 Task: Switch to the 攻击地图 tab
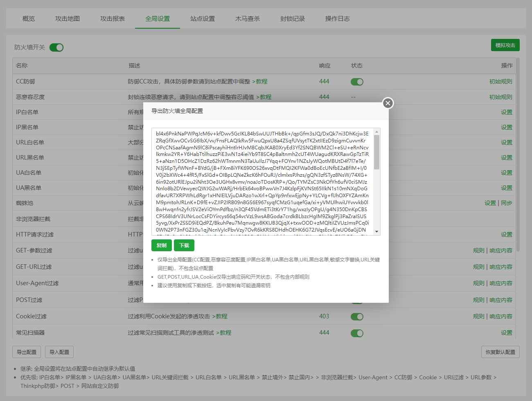(68, 19)
